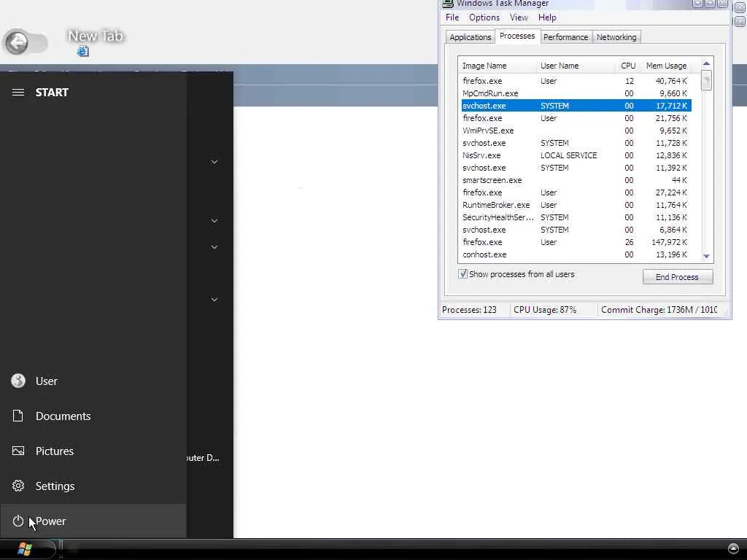Open the hamburger menu beside START
Screen dimensions: 747x560
(x=18, y=93)
